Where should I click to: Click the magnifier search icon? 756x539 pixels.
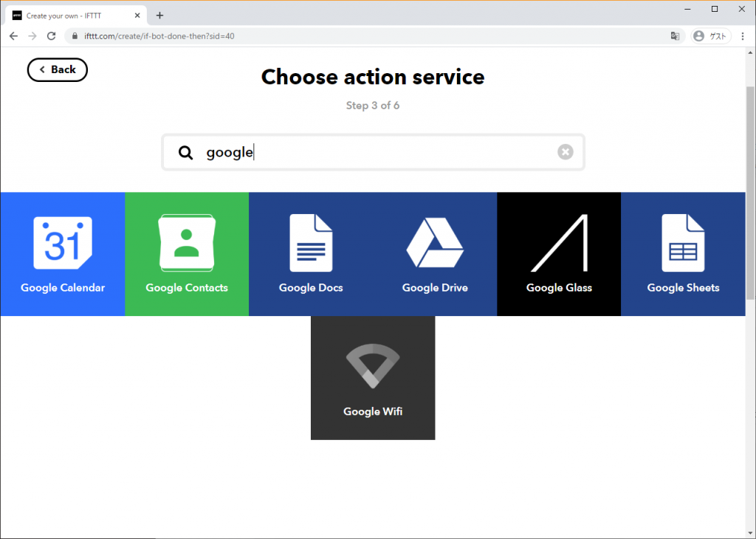click(185, 153)
